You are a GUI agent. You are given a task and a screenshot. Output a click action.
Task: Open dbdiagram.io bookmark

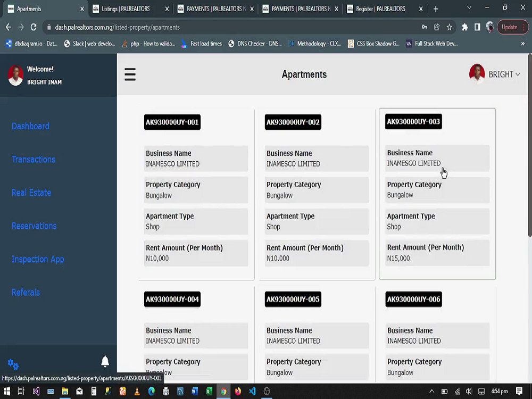coord(32,44)
